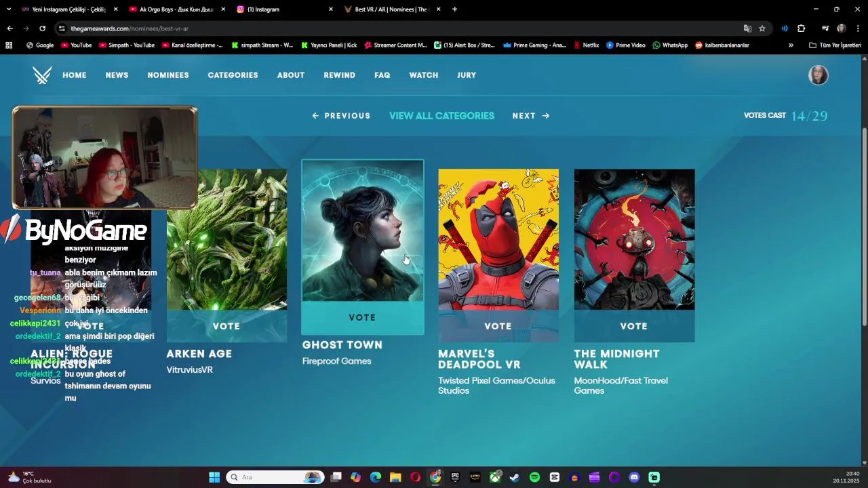Open REWIND in the site navigation
This screenshot has height=488, width=868.
click(340, 75)
